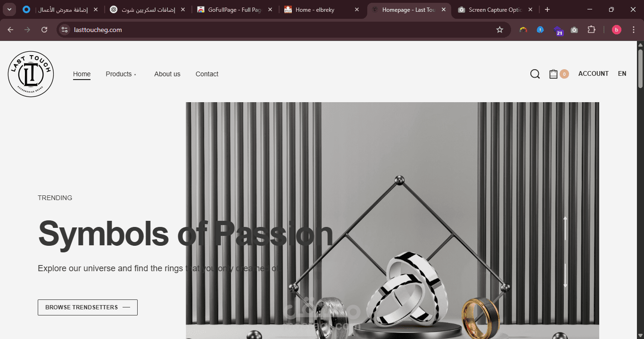This screenshot has height=339, width=644.
Task: Open the EN language selector
Action: click(622, 73)
